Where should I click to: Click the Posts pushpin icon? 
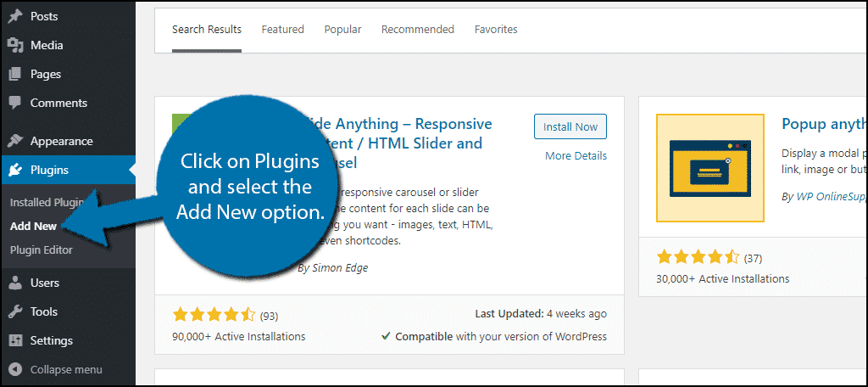pos(15,17)
